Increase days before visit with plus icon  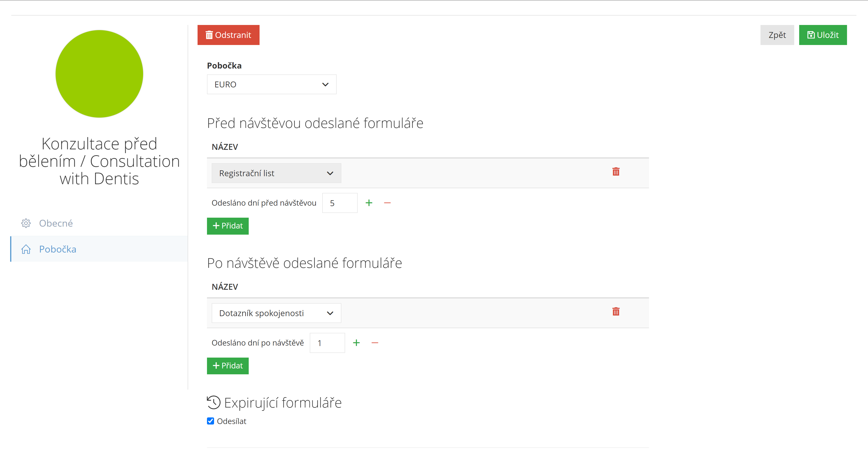click(x=369, y=203)
